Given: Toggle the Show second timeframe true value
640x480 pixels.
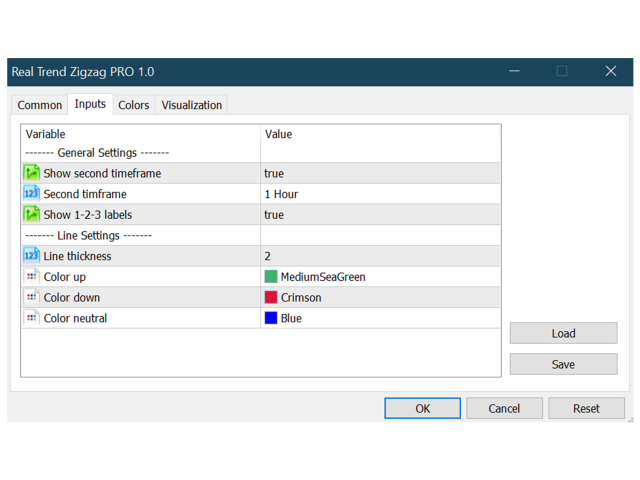Looking at the screenshot, I should point(380,173).
